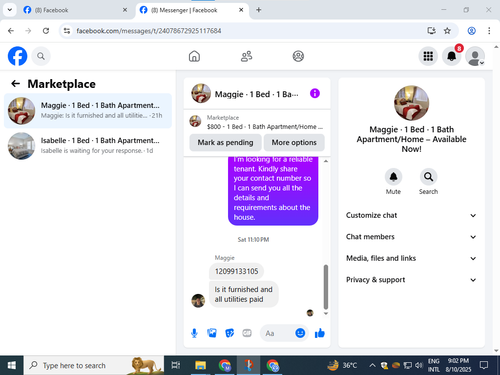This screenshot has height=375, width=500.
Task: Send a thumbs up like
Action: click(x=320, y=333)
